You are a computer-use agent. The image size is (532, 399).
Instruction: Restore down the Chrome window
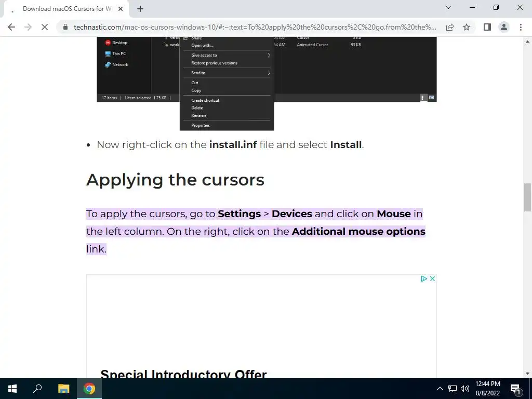click(496, 7)
